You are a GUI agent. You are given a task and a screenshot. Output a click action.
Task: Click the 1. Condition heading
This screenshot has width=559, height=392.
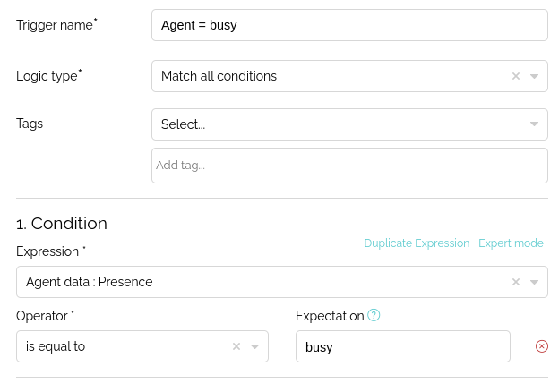tap(62, 224)
